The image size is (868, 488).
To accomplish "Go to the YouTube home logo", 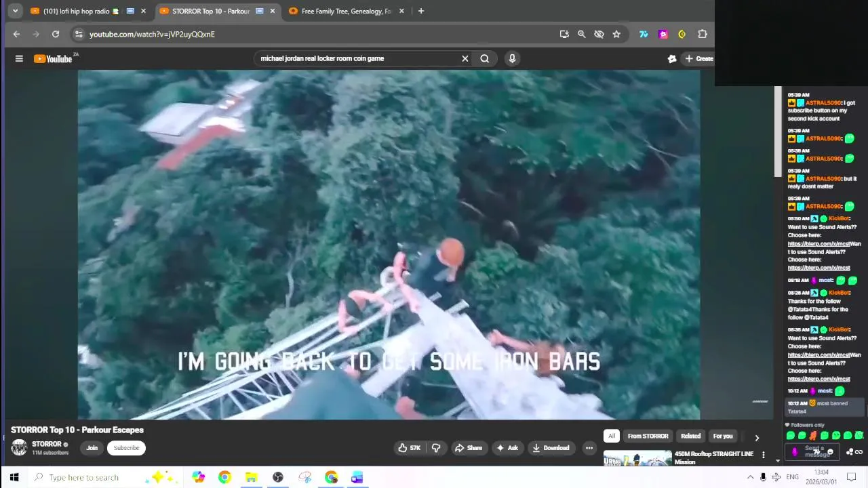I will 53,59.
